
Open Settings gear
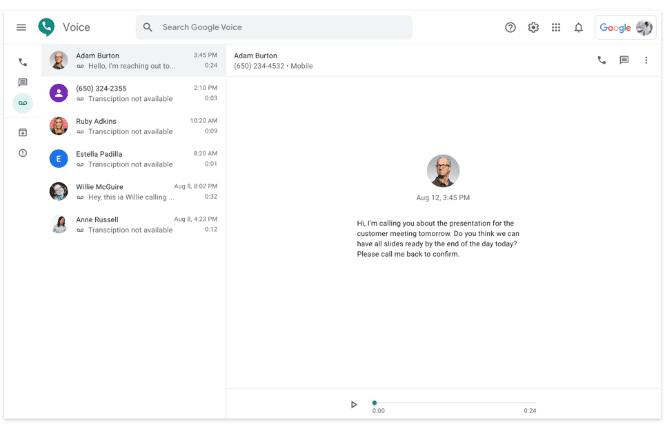[x=533, y=27]
